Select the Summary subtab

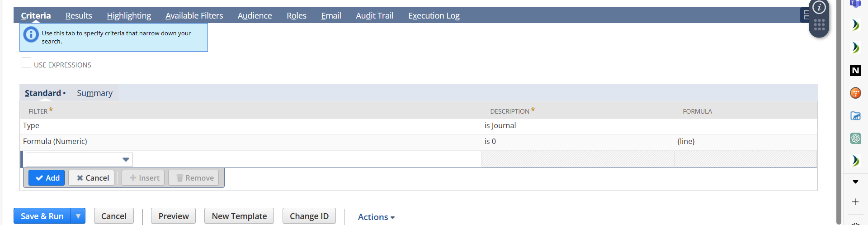point(94,93)
